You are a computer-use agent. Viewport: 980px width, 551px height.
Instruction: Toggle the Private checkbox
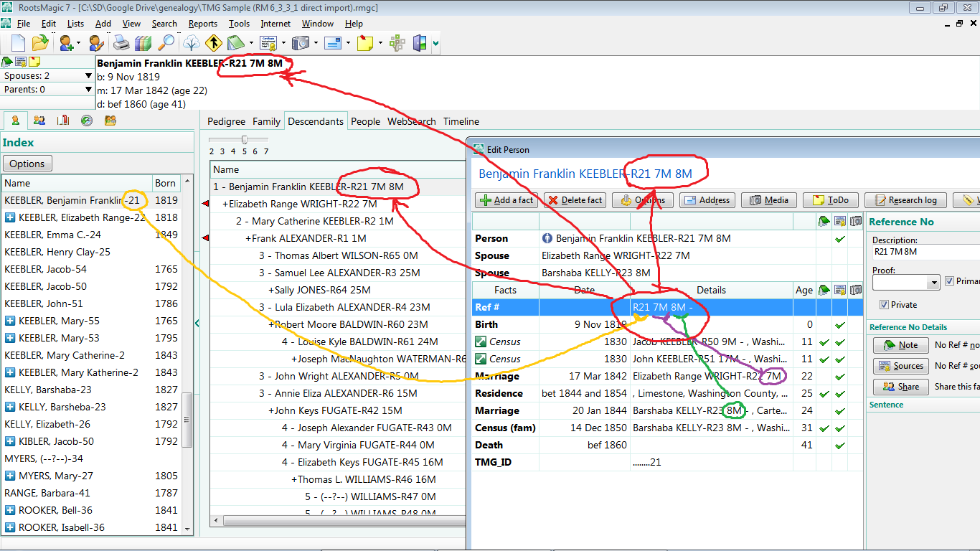(x=884, y=304)
